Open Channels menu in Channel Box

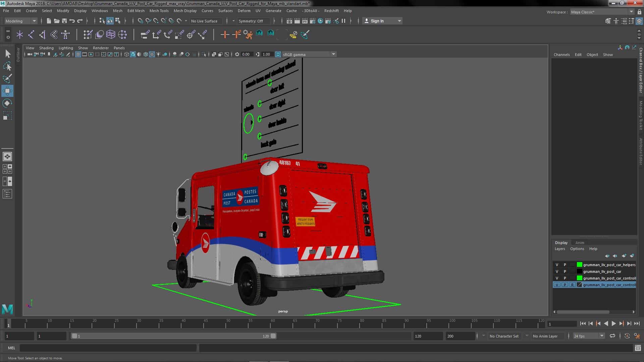pyautogui.click(x=561, y=55)
